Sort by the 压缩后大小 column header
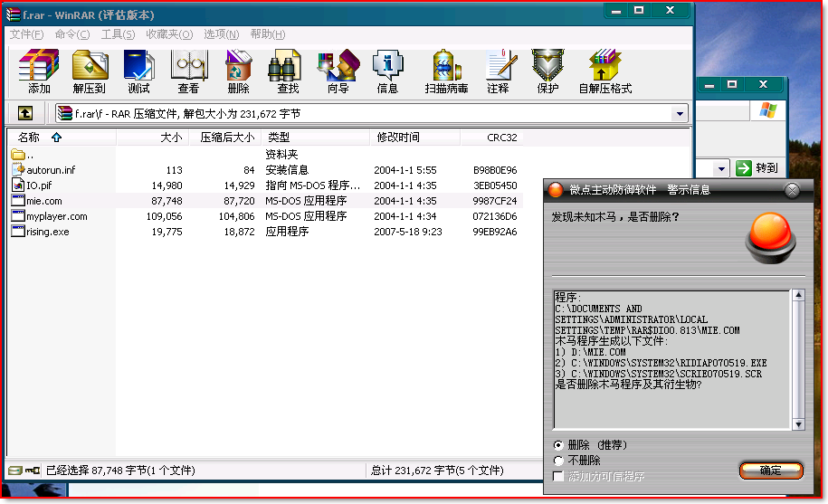The width and height of the screenshot is (828, 504). [x=225, y=138]
